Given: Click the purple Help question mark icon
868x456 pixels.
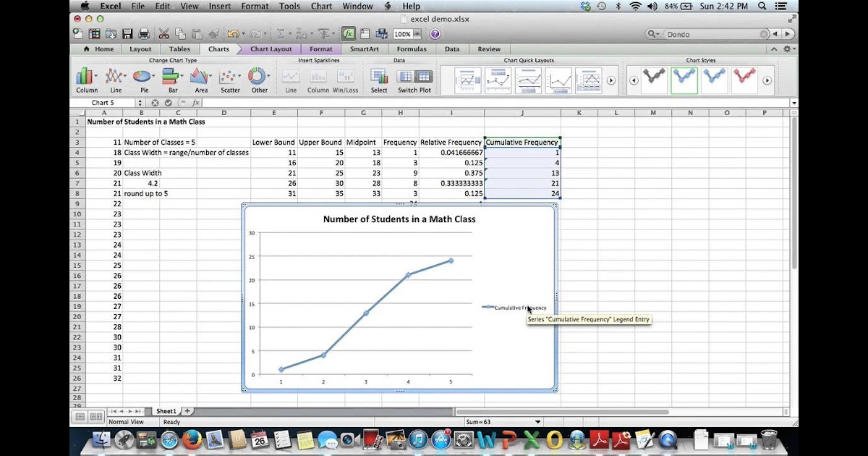Looking at the screenshot, I should 434,34.
